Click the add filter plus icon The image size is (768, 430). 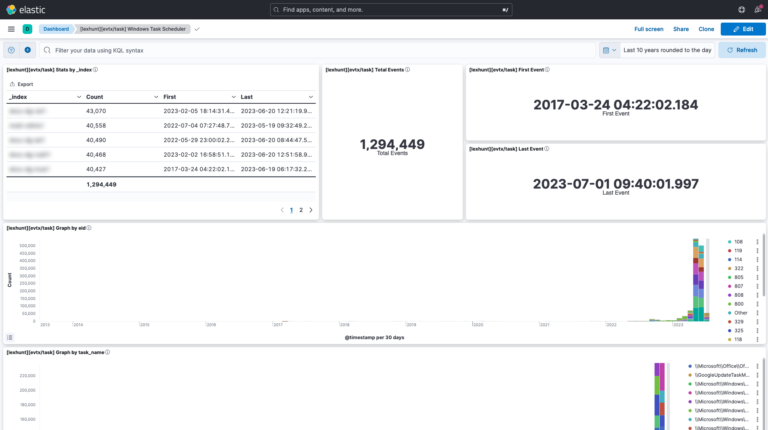pyautogui.click(x=27, y=49)
